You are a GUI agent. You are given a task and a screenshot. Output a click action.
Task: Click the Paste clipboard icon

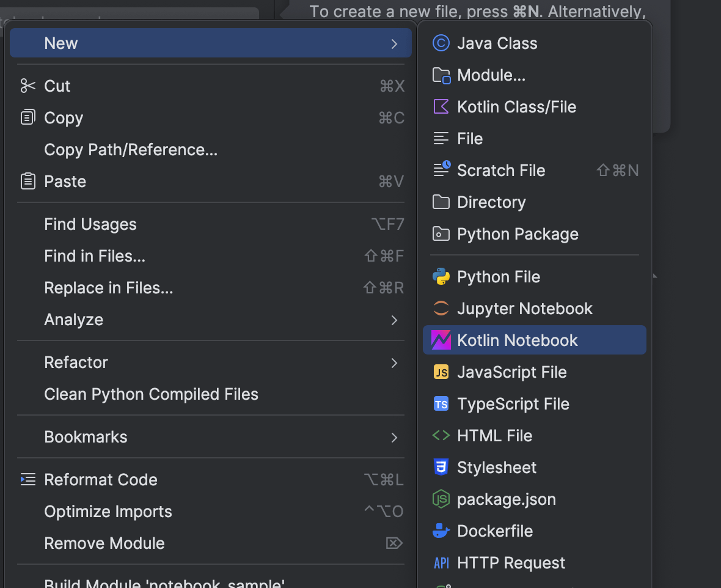pos(28,181)
